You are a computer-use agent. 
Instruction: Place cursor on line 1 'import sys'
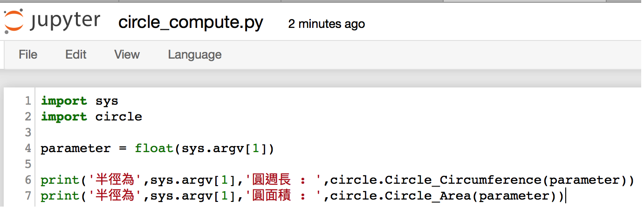point(80,101)
